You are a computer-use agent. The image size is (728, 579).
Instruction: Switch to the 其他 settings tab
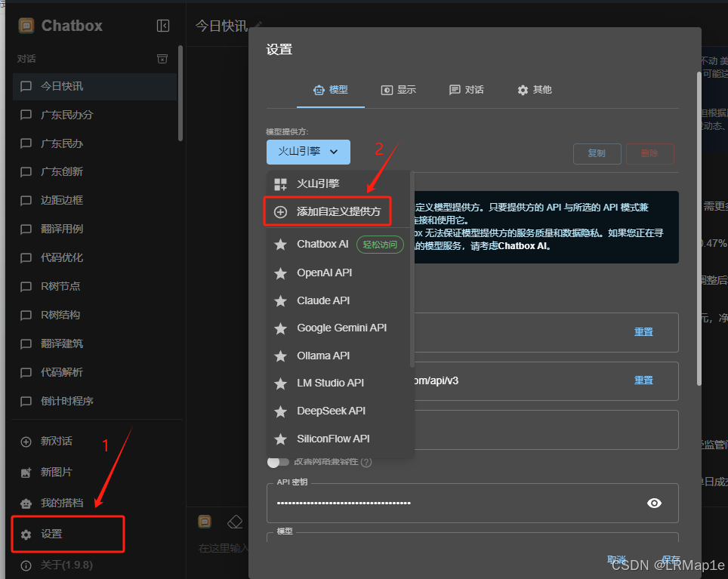535,90
